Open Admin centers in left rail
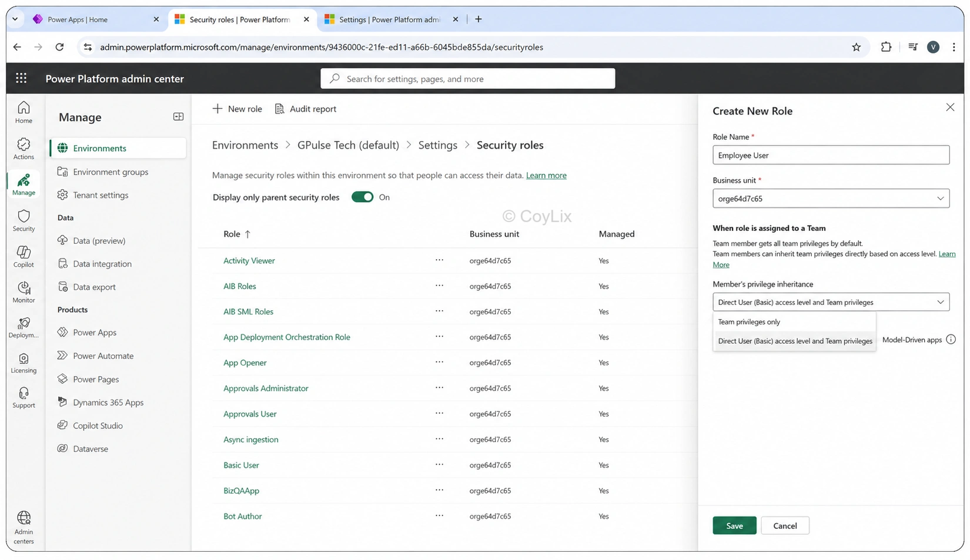This screenshot has width=970, height=560. [x=24, y=528]
